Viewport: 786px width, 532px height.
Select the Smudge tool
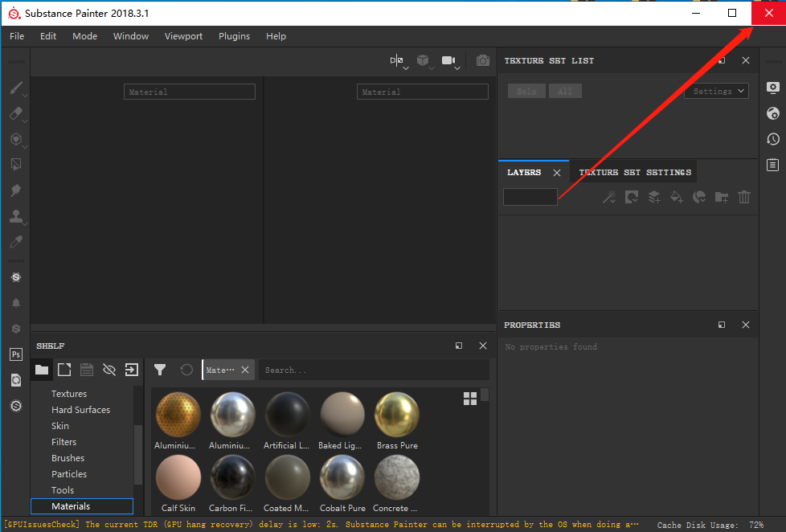click(16, 190)
